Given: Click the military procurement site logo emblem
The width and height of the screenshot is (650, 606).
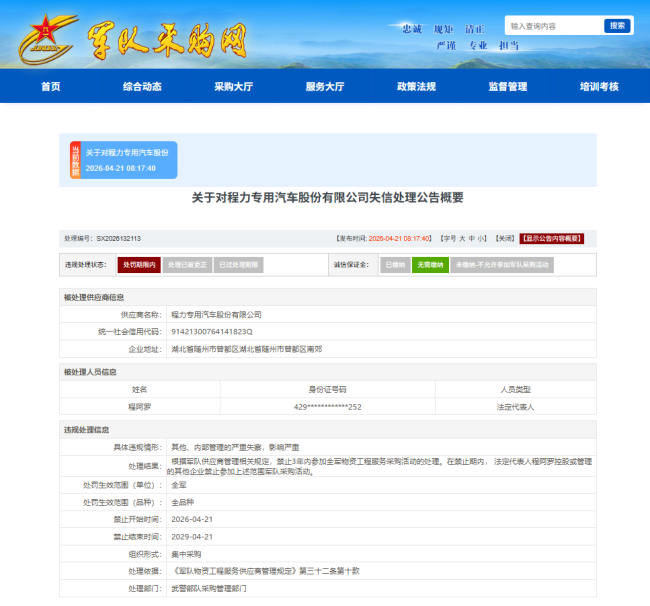Looking at the screenshot, I should coord(47,39).
